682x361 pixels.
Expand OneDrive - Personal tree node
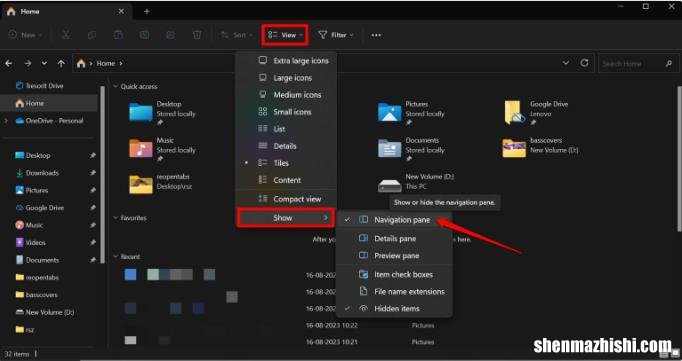(6, 121)
